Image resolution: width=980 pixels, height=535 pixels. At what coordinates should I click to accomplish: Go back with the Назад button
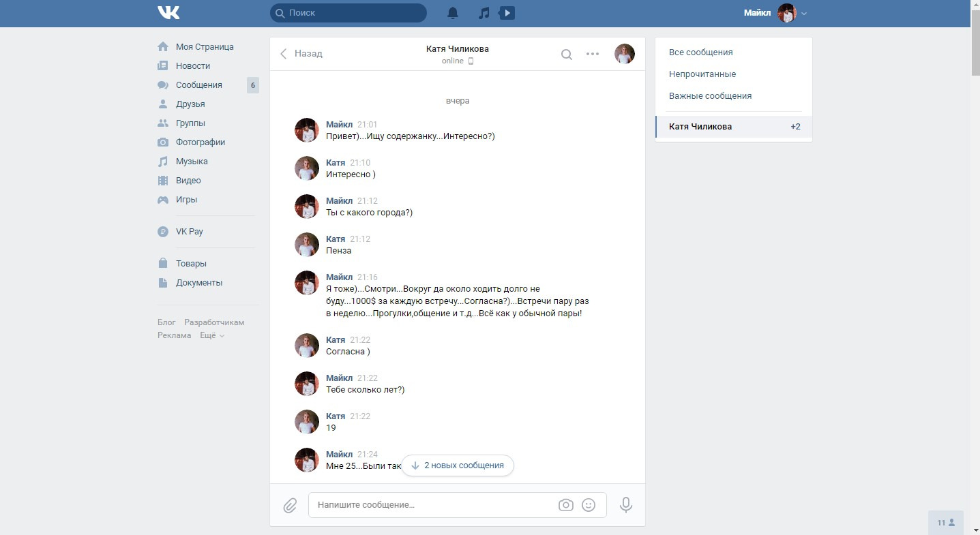coord(301,54)
